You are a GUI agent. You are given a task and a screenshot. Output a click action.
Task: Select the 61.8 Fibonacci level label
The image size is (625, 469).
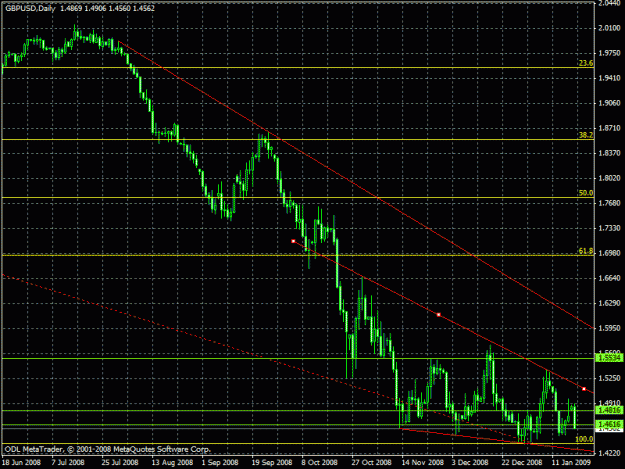point(586,251)
